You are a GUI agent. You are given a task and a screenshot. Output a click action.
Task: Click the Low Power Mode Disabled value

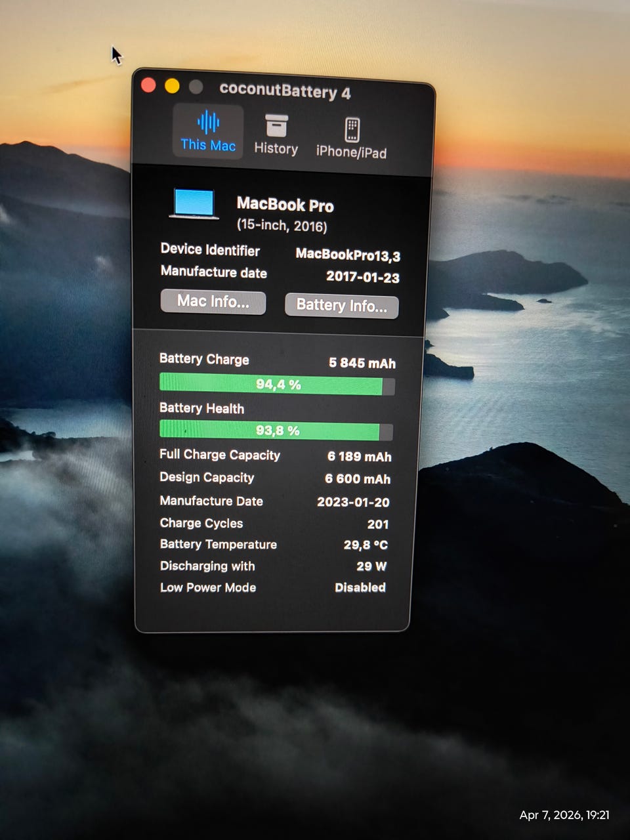pyautogui.click(x=360, y=587)
